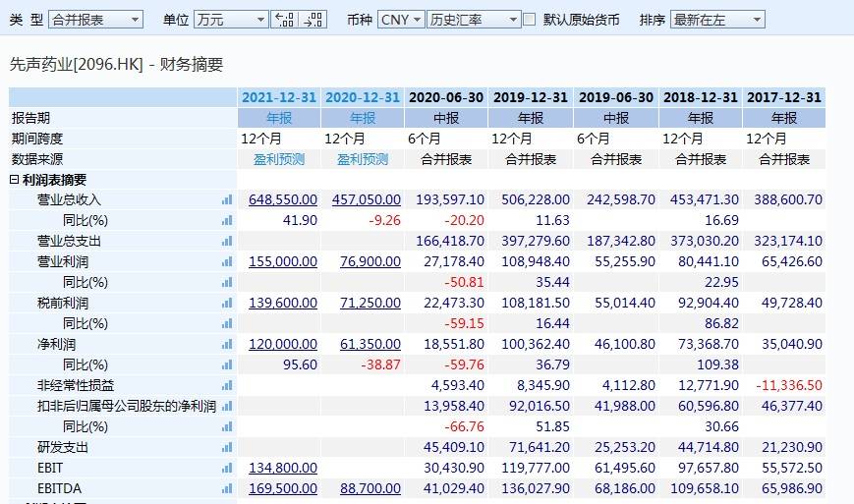Select the 2021-12-31 column header
This screenshot has width=854, height=504.
coord(279,97)
